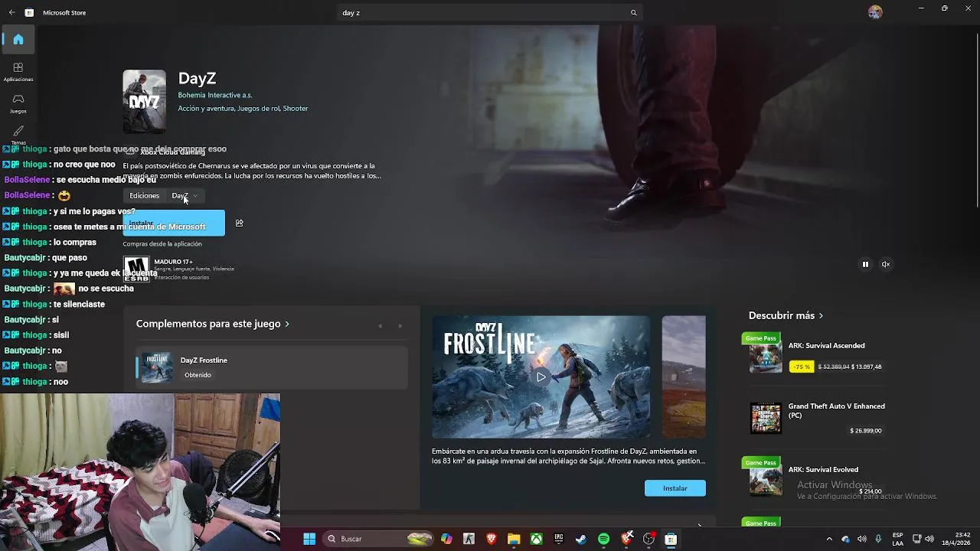Open Windows Start menu

(x=309, y=539)
